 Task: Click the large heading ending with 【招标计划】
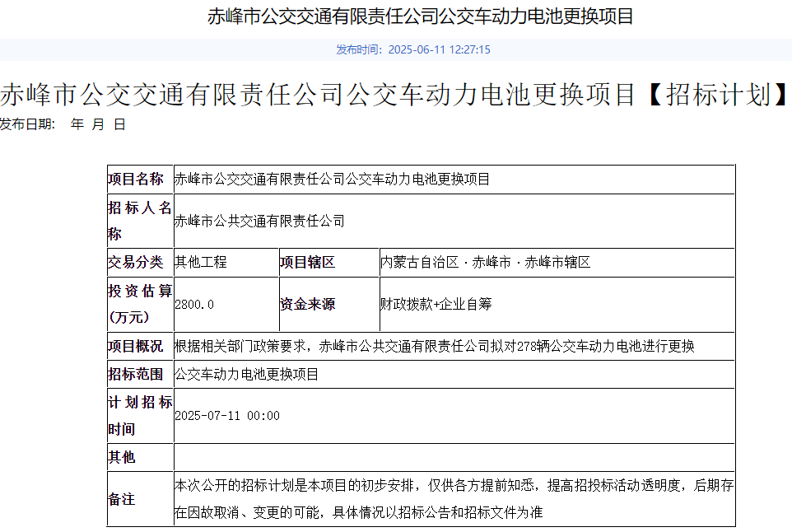(x=395, y=95)
